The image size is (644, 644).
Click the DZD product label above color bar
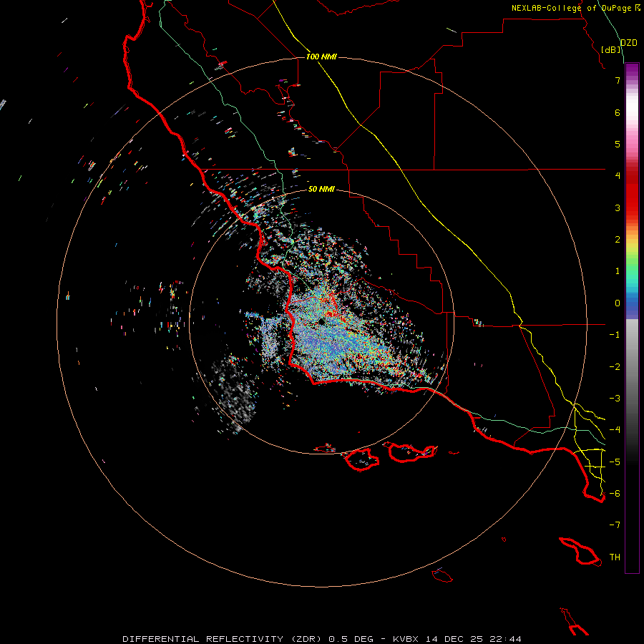coord(628,43)
